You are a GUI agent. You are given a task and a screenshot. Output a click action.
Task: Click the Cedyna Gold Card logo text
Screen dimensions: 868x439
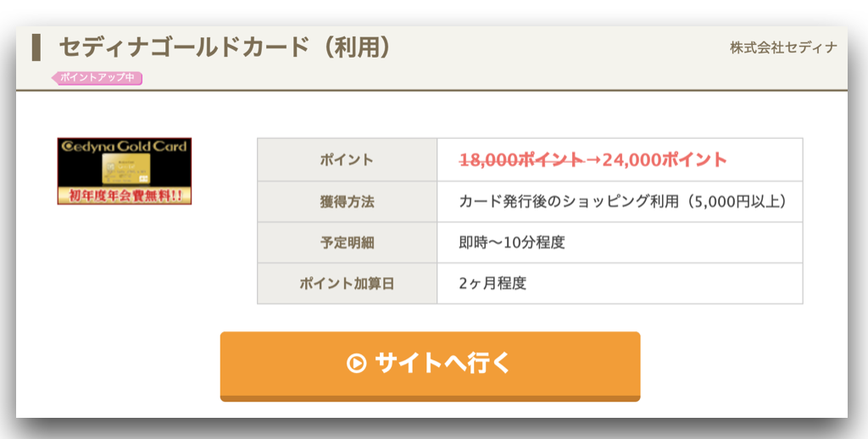tap(125, 146)
